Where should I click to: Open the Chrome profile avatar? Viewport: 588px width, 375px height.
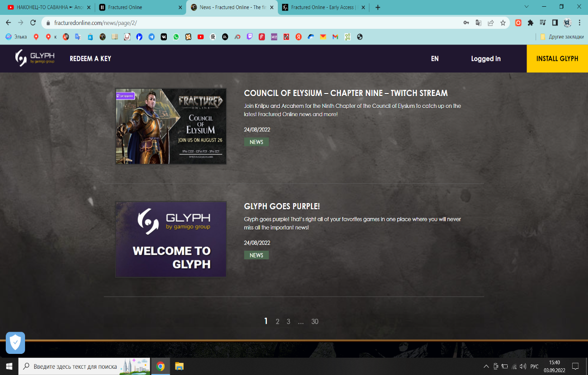click(567, 23)
